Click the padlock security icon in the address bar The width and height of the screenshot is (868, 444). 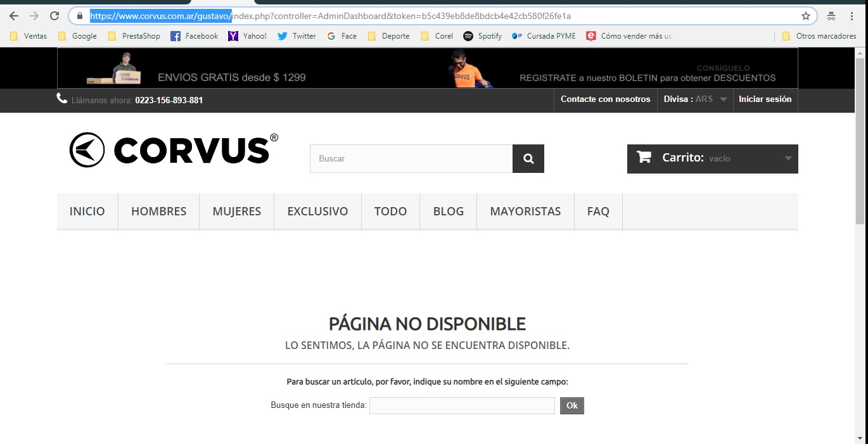click(x=79, y=16)
